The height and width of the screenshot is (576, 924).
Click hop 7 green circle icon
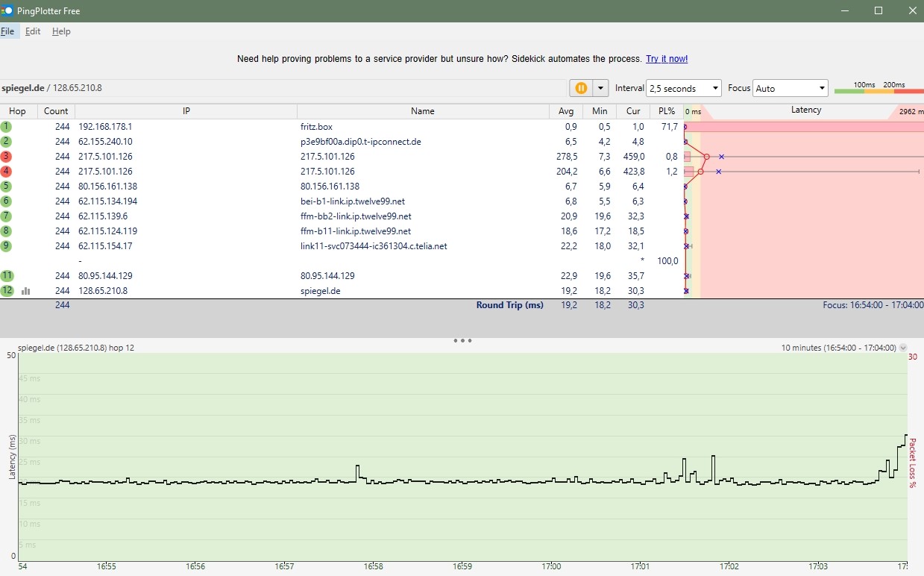pyautogui.click(x=7, y=216)
